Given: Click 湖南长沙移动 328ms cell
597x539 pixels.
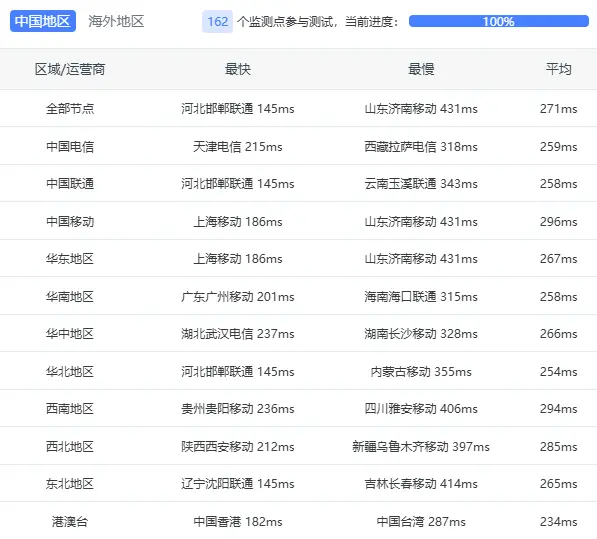Looking at the screenshot, I should point(421,334).
